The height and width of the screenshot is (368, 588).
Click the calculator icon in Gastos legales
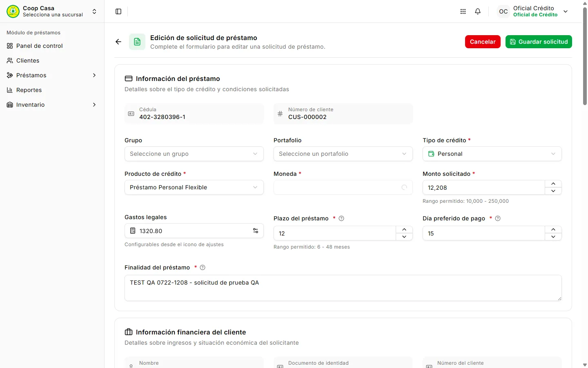(x=133, y=231)
